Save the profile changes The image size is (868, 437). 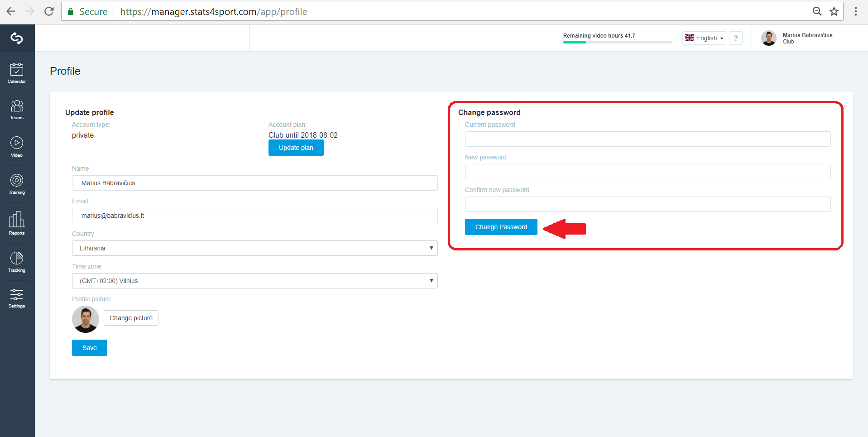pos(90,348)
